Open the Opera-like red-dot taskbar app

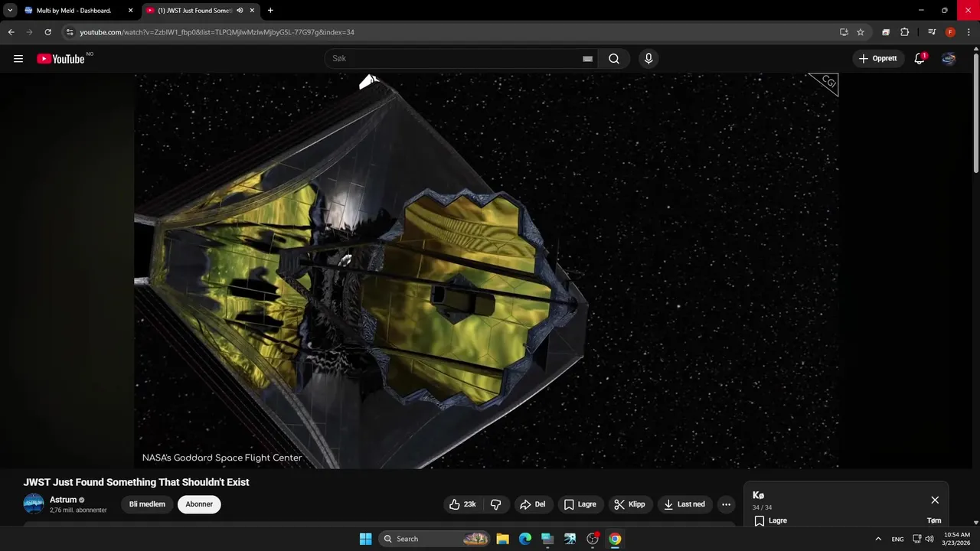(592, 539)
